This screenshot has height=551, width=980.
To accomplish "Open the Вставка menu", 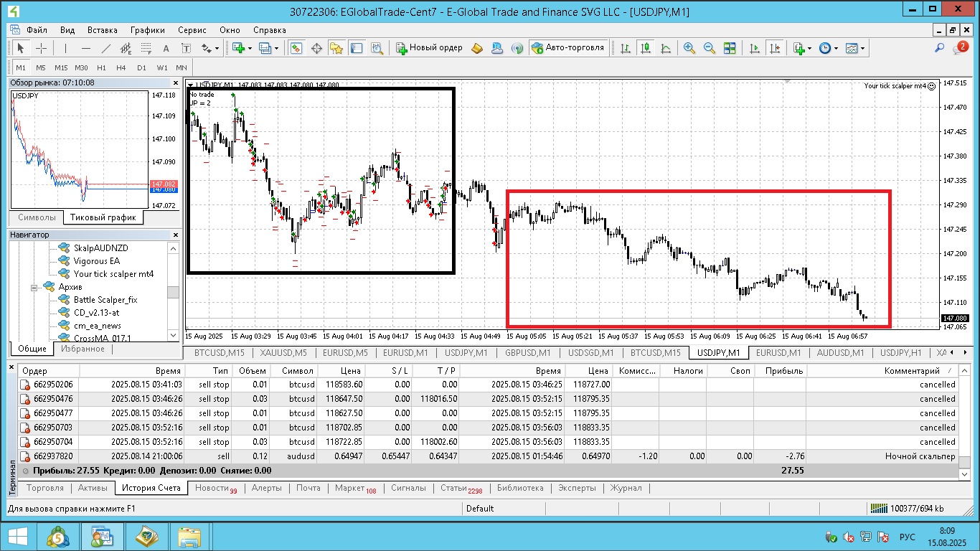I will point(103,30).
